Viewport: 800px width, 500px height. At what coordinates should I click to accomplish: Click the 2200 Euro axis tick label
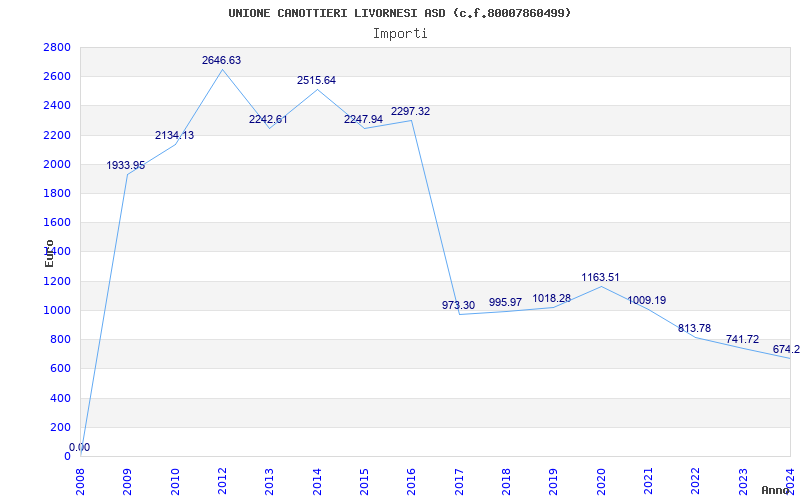[x=57, y=135]
